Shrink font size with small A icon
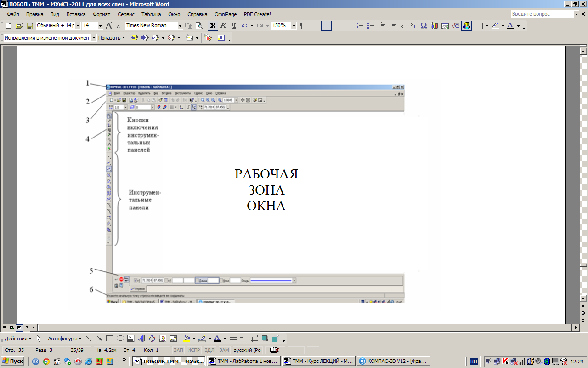 tap(119, 26)
